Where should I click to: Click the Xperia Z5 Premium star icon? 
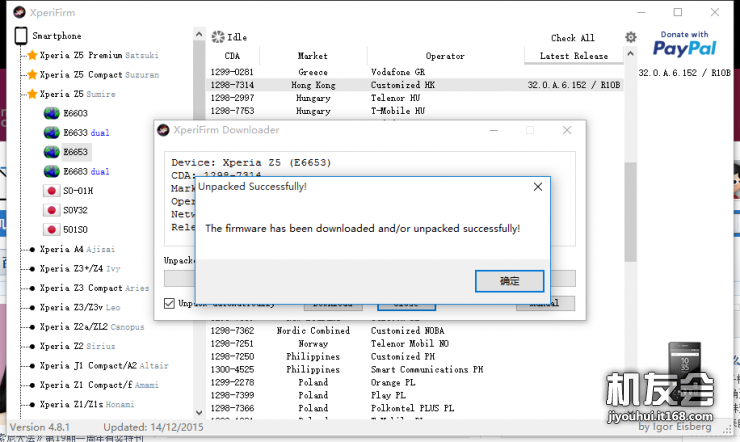pyautogui.click(x=32, y=55)
